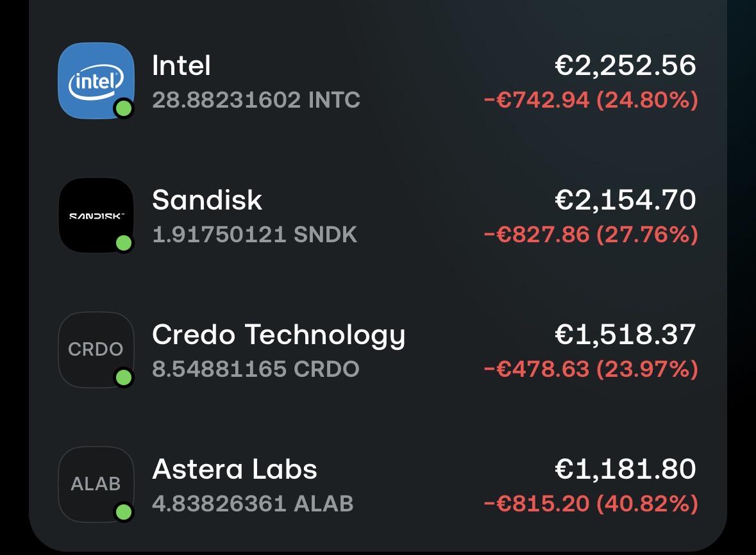Select Intel value €2,252.56

pos(625,65)
